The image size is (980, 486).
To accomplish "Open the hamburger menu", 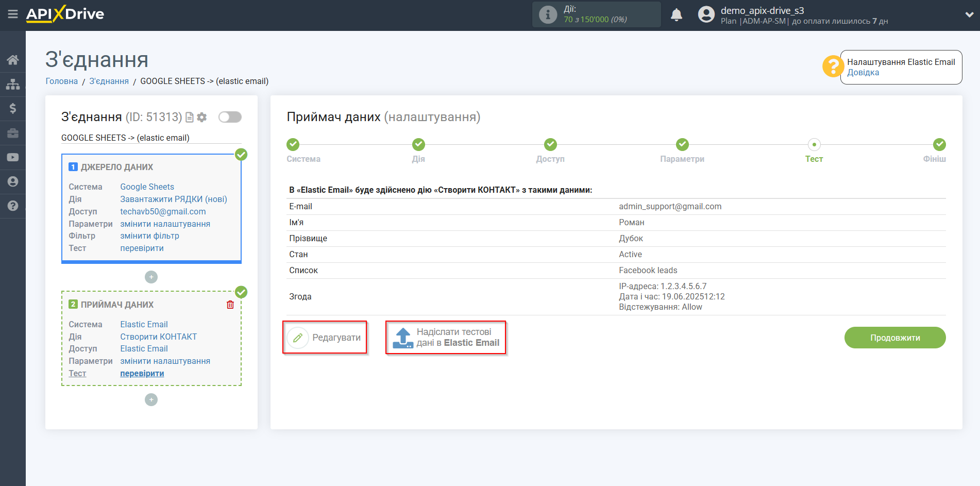I will pos(13,14).
